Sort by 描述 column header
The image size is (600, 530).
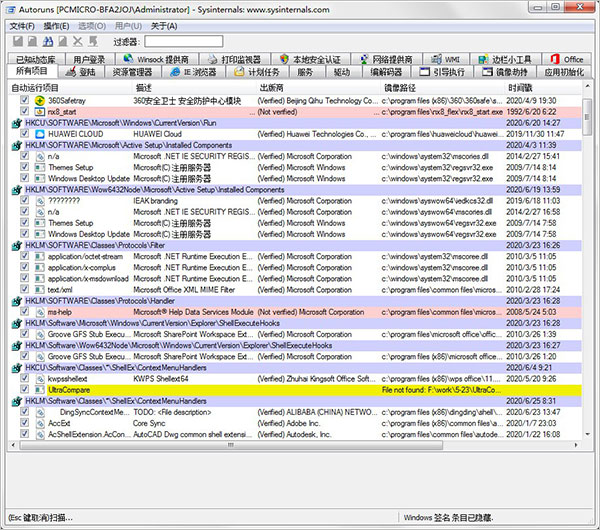[x=194, y=88]
